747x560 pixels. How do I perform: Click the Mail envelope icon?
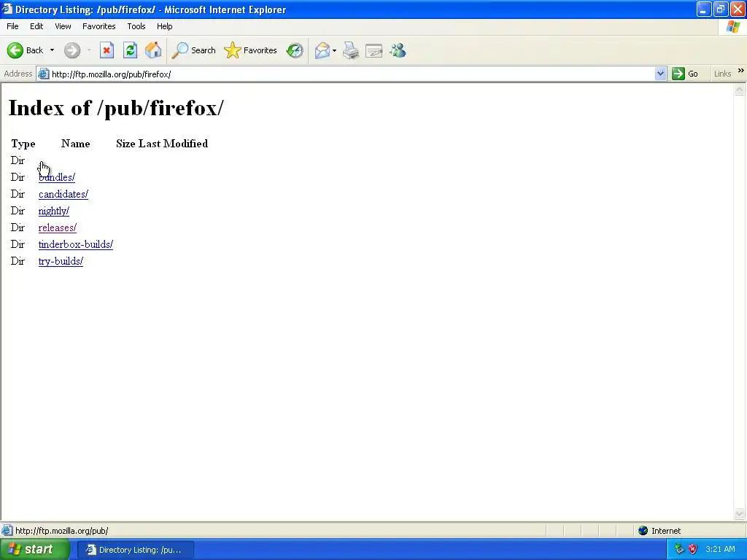tap(322, 50)
